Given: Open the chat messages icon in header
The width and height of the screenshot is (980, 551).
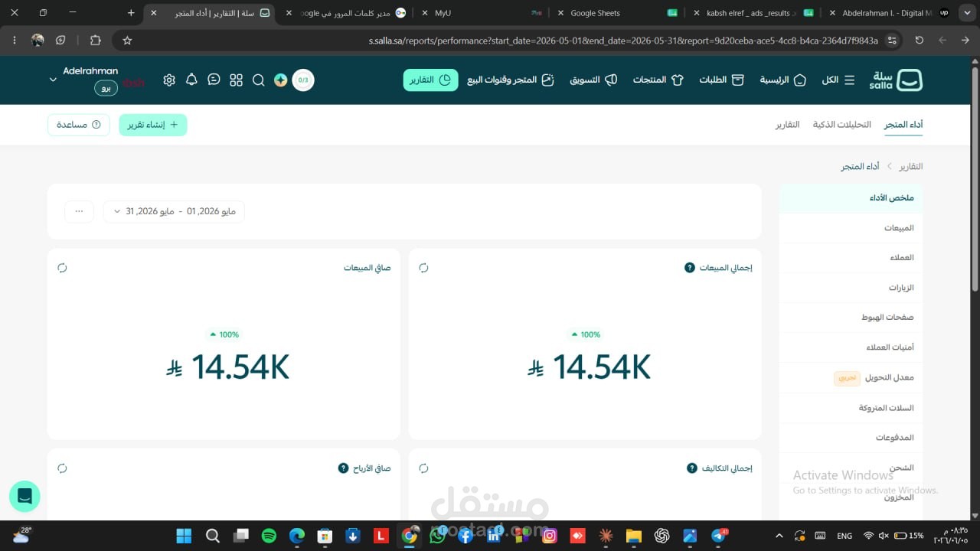Looking at the screenshot, I should 214,80.
